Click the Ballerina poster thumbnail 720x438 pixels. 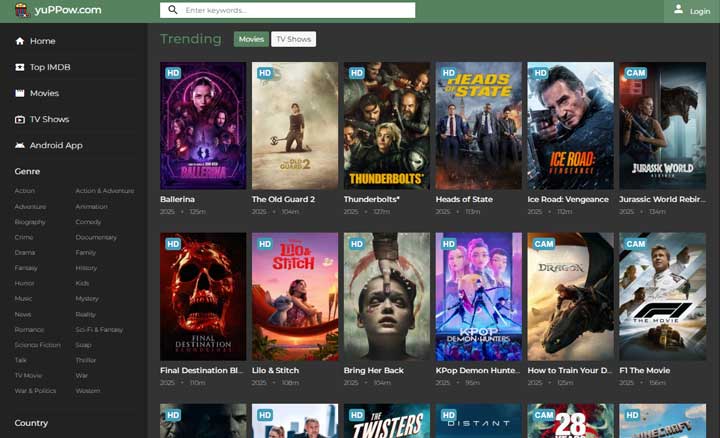pyautogui.click(x=203, y=126)
